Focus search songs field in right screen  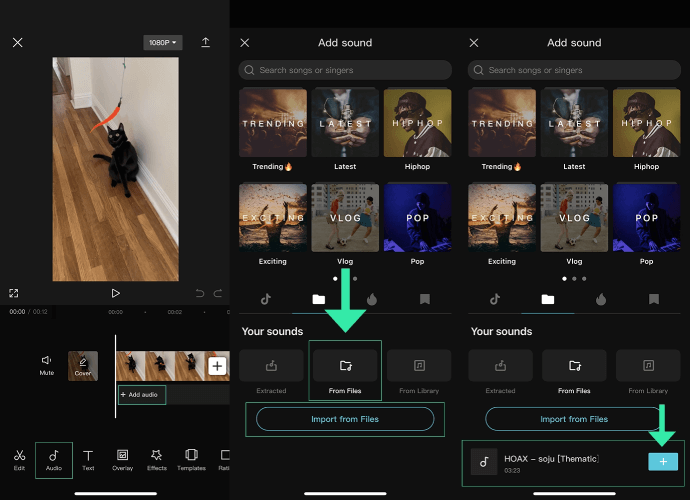tap(574, 70)
